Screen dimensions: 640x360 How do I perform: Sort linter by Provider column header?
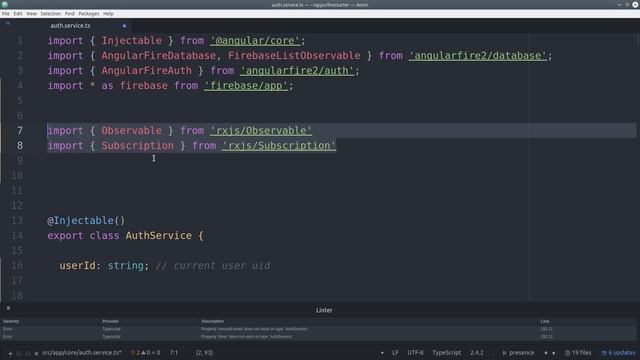(111, 321)
